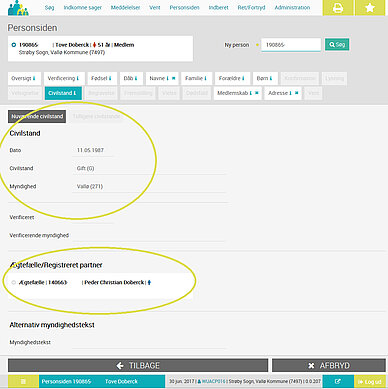Open the Søg menu item
Viewport: 388px width, 389px height.
(49, 7)
